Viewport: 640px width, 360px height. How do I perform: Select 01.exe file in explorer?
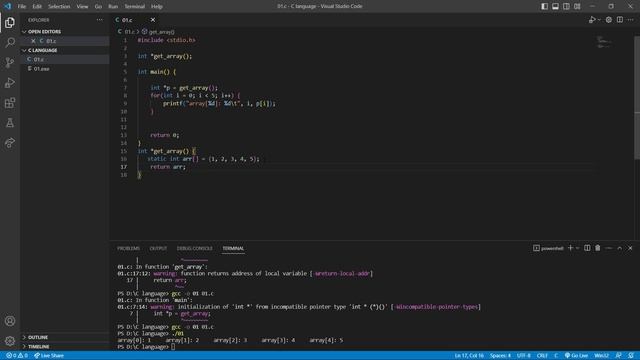65,69
